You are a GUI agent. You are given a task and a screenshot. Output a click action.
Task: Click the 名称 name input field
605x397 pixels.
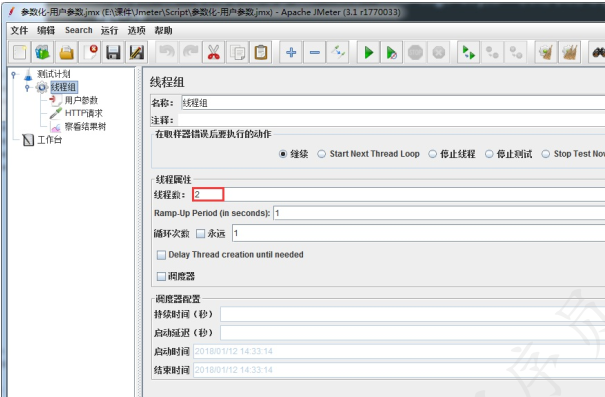click(x=392, y=103)
